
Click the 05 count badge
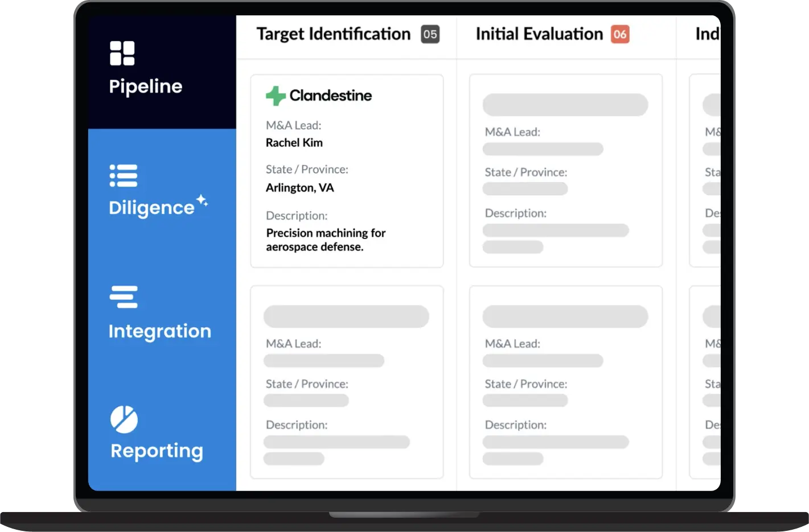(430, 34)
